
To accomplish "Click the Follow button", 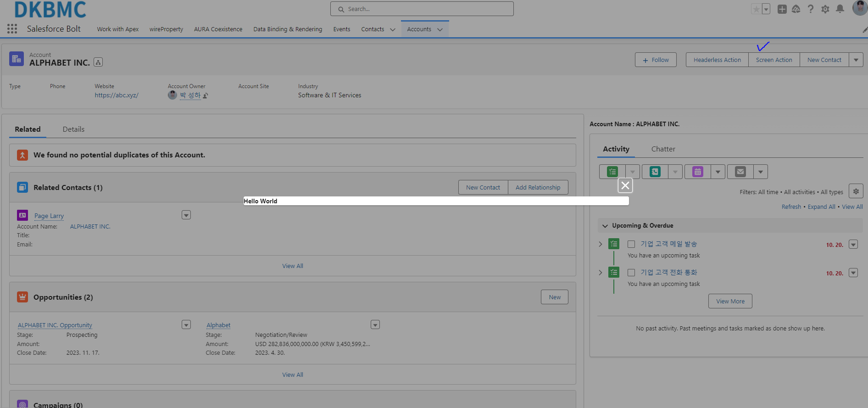I will pyautogui.click(x=656, y=60).
